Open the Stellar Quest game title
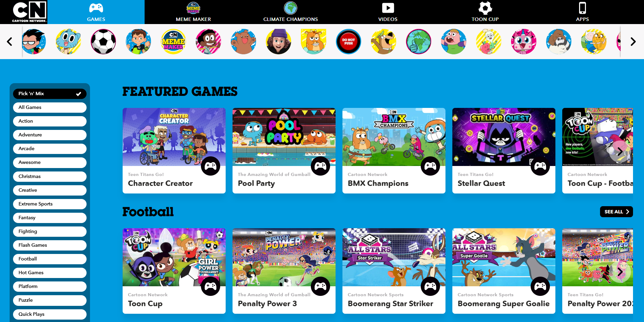 (x=481, y=184)
